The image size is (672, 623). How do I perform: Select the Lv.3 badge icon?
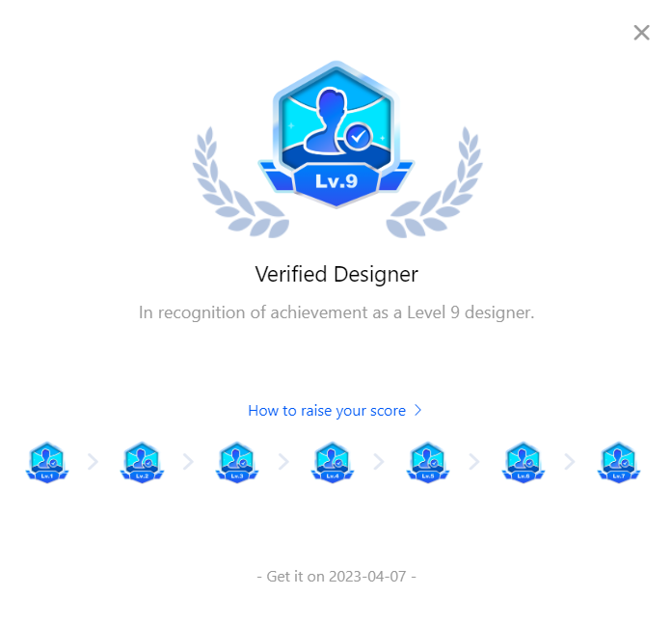click(237, 462)
